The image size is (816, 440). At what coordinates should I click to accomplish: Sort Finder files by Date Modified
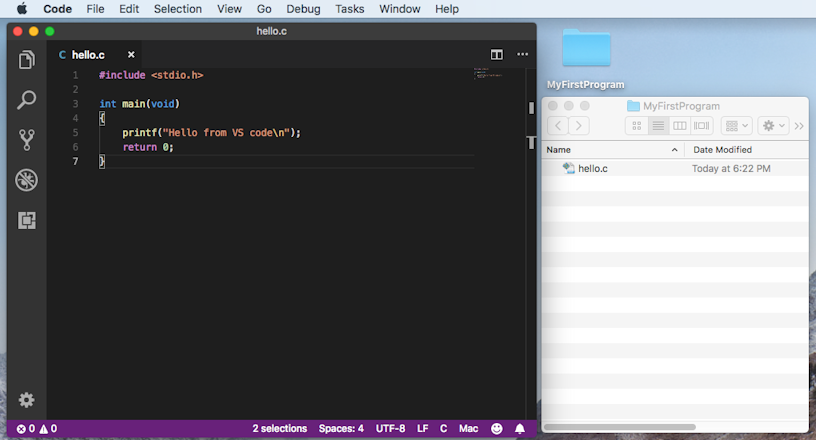(747, 150)
